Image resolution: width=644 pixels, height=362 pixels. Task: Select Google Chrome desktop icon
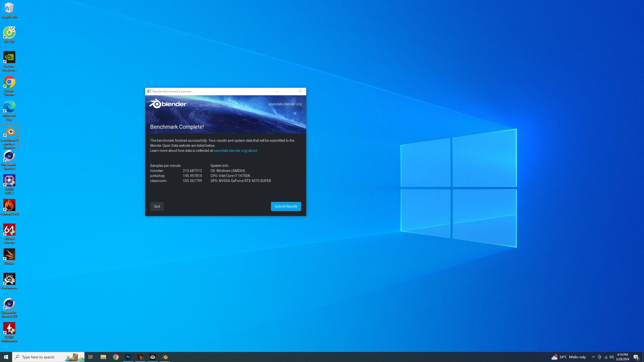(9, 86)
